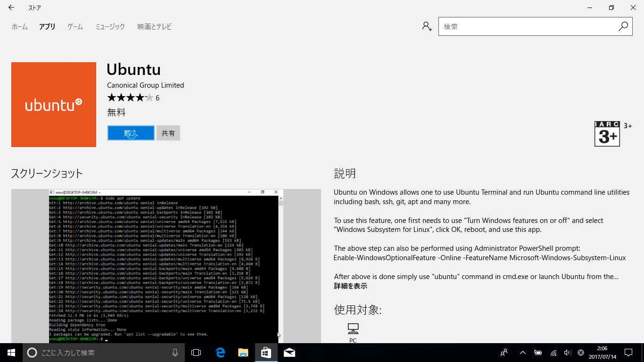Image resolution: width=644 pixels, height=362 pixels.
Task: Expand description with 詳細を表示
Action: [350, 286]
